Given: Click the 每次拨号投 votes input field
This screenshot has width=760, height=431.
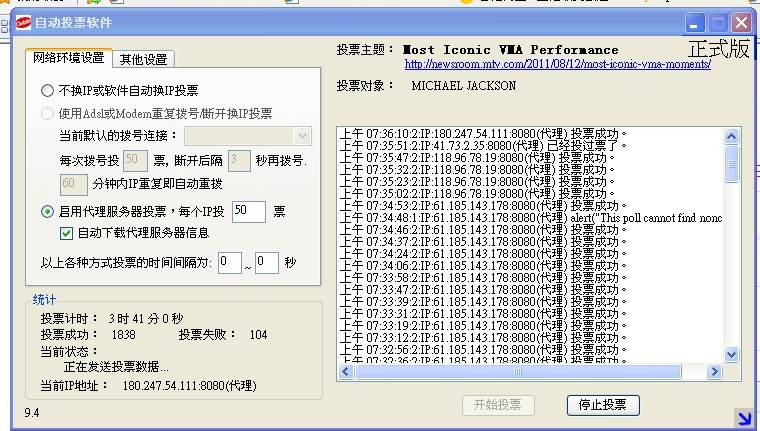Looking at the screenshot, I should click(135, 160).
